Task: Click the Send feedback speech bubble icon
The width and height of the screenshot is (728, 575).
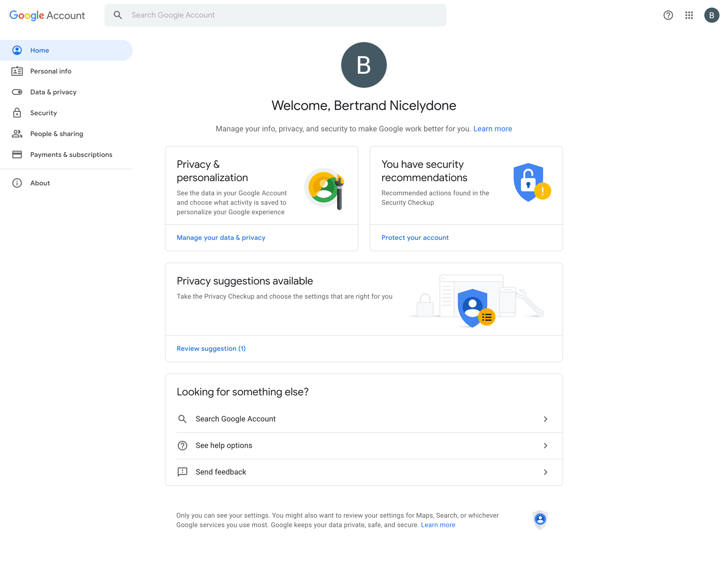Action: [x=182, y=472]
